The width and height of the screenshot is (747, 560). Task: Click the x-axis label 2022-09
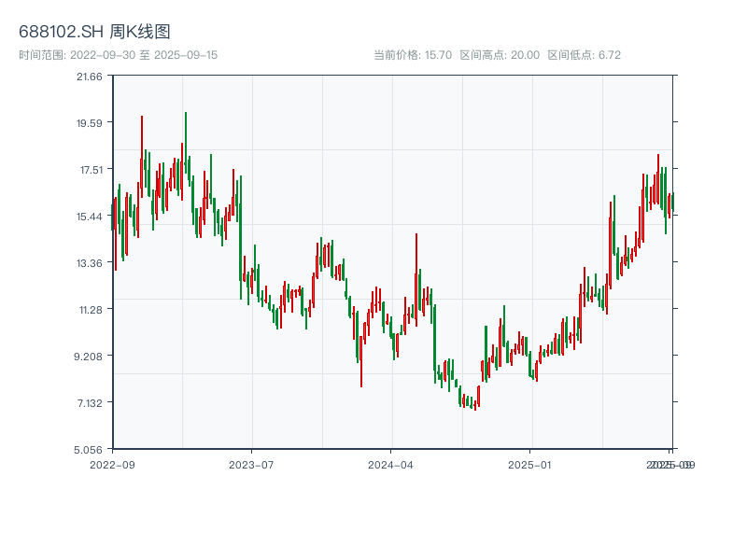tap(112, 465)
